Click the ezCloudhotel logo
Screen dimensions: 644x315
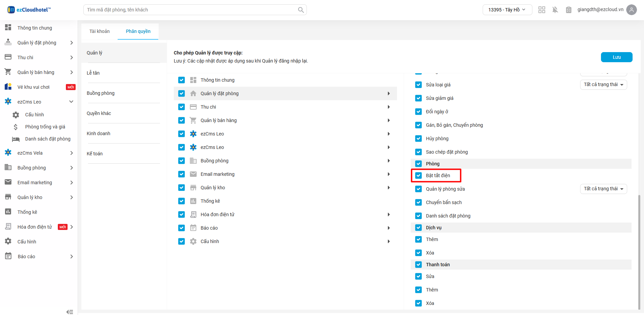pyautogui.click(x=29, y=10)
